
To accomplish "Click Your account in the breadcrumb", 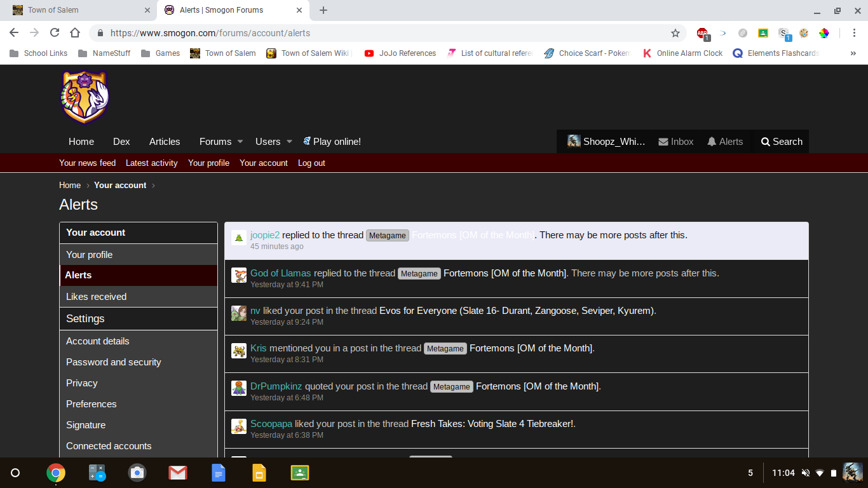I will coord(120,186).
